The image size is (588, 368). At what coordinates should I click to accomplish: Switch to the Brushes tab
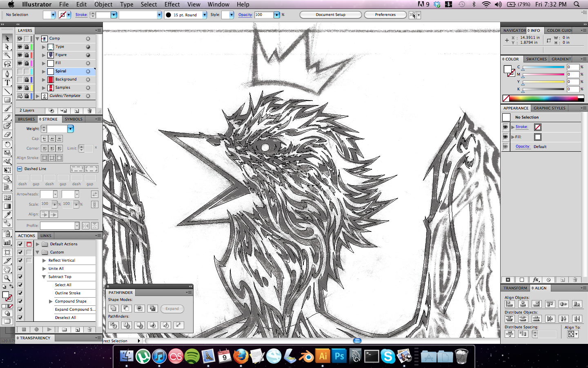click(x=27, y=119)
